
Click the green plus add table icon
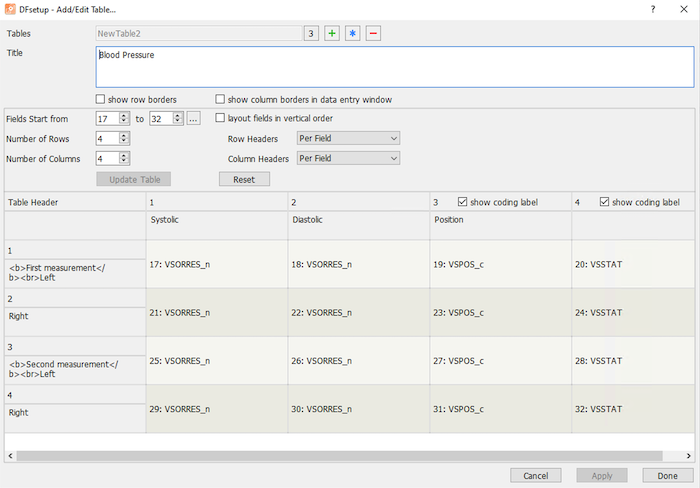click(332, 33)
